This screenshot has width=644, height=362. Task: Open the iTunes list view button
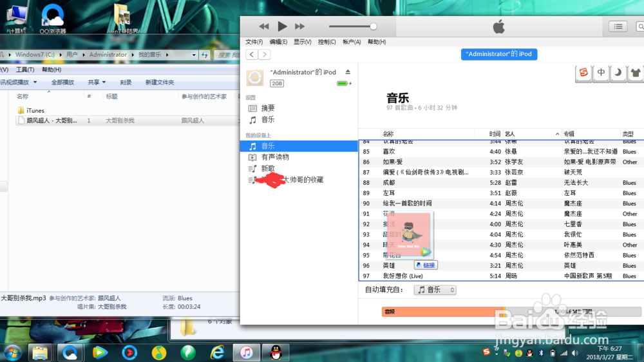tap(618, 26)
